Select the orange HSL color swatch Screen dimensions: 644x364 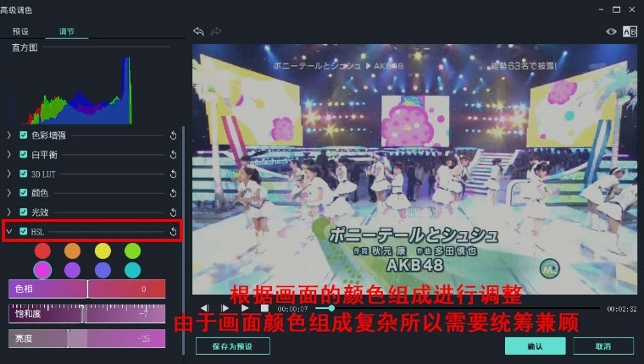(x=72, y=251)
